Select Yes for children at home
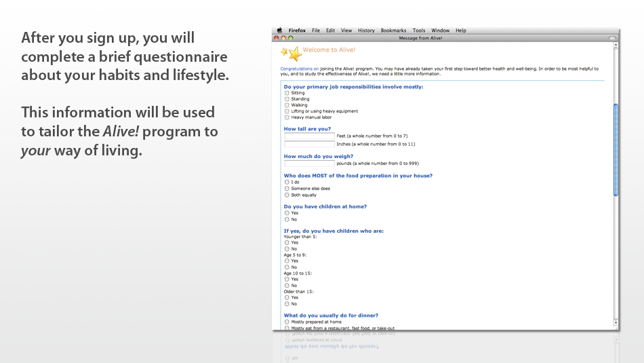The image size is (644, 363). pos(287,213)
